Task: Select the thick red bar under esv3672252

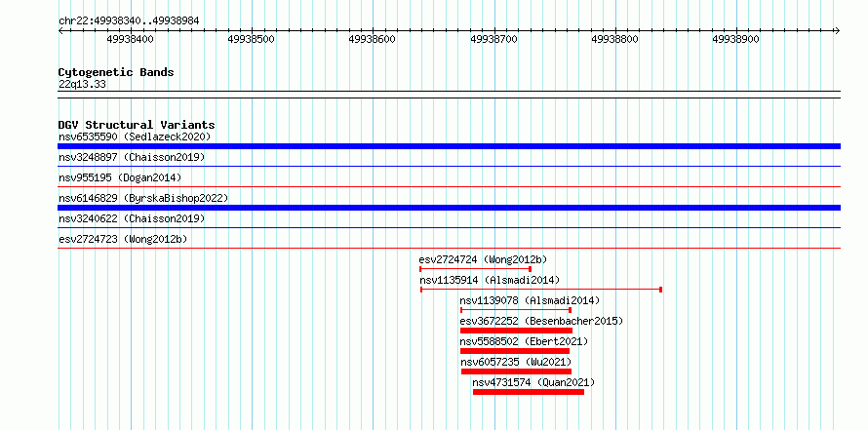Action: [x=516, y=331]
